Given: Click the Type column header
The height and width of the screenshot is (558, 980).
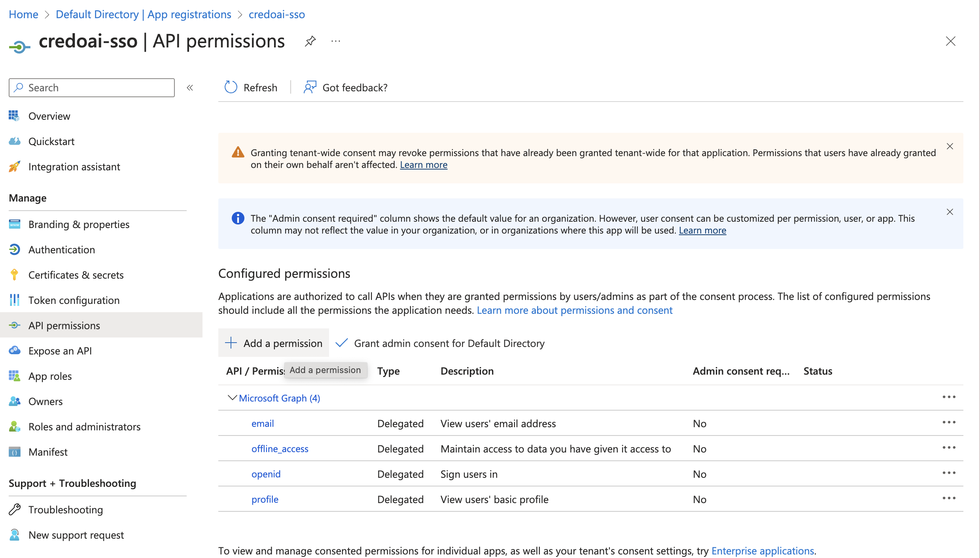Looking at the screenshot, I should coord(388,371).
